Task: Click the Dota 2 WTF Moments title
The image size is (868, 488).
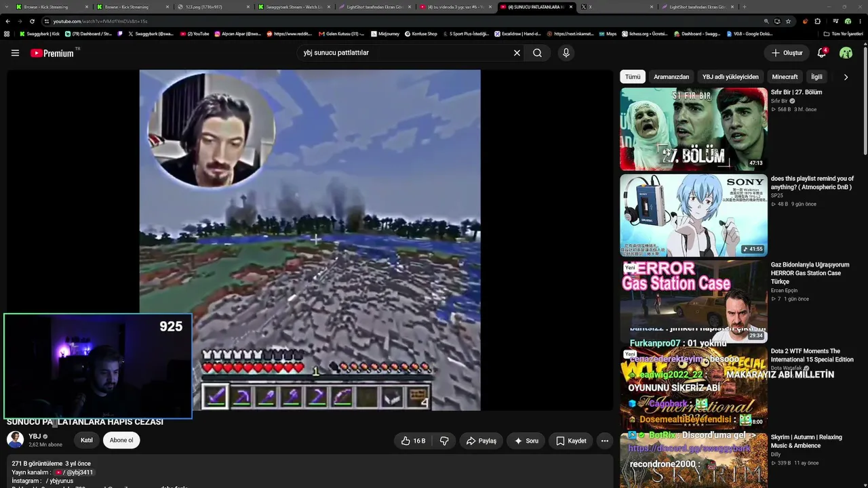Action: [x=812, y=355]
